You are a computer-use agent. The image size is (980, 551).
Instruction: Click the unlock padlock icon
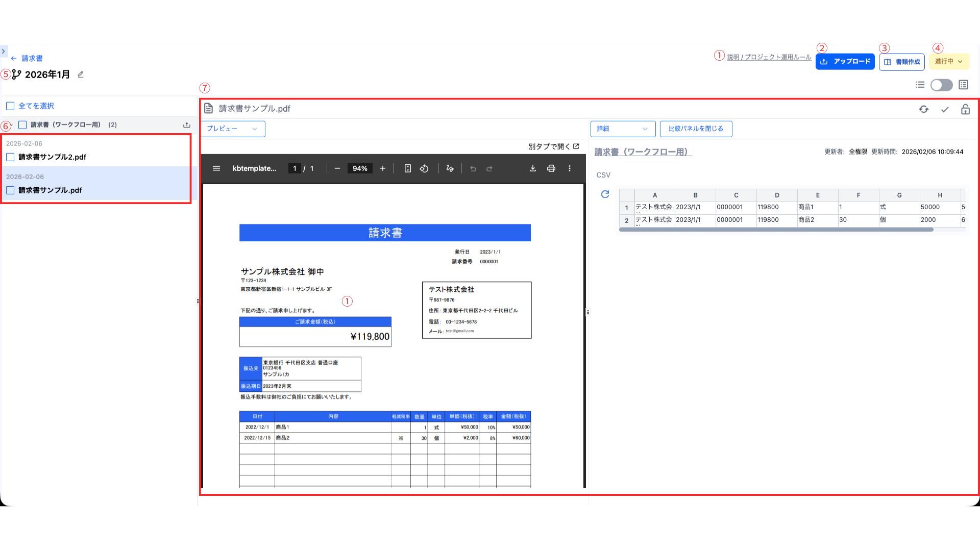[x=965, y=109]
